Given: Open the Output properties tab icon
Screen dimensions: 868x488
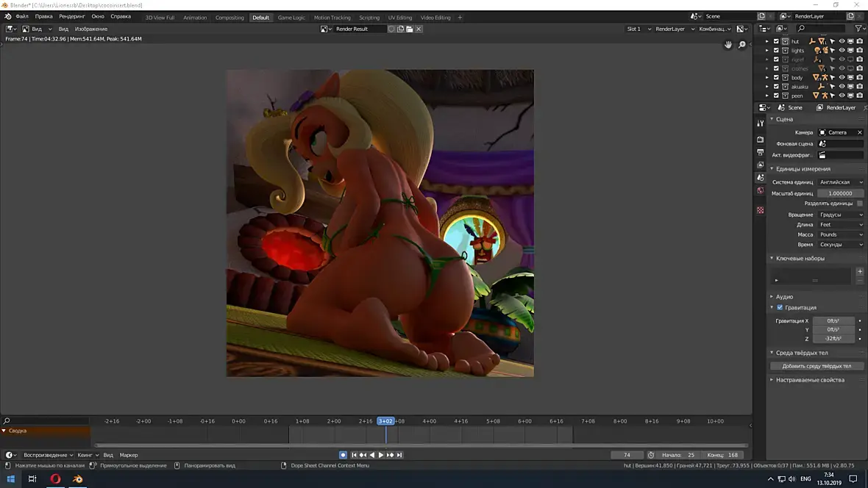Looking at the screenshot, I should [x=760, y=152].
